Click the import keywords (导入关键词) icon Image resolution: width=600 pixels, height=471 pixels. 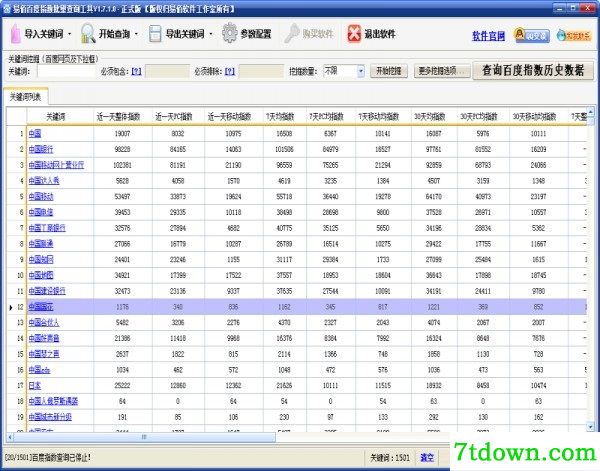[x=15, y=34]
